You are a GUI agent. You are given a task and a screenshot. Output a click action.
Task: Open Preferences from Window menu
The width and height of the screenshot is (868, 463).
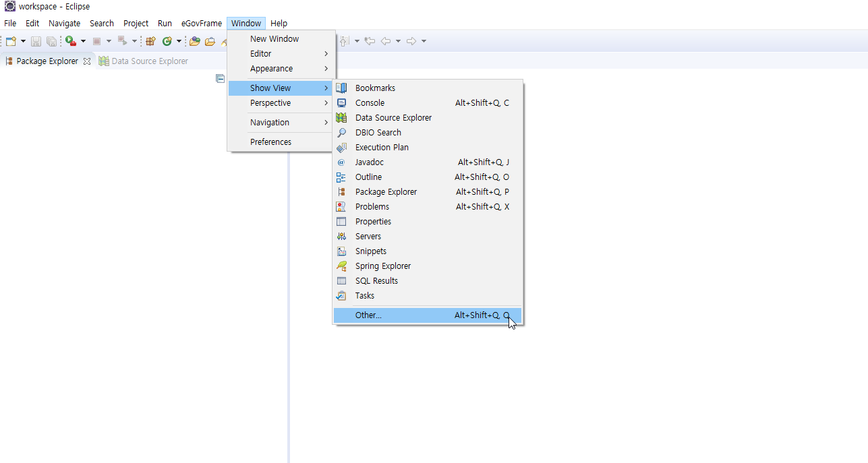point(281,142)
